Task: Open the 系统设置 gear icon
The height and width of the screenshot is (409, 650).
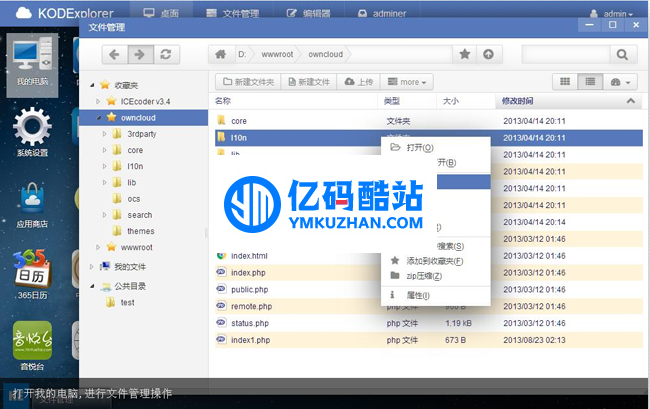Action: [32, 132]
